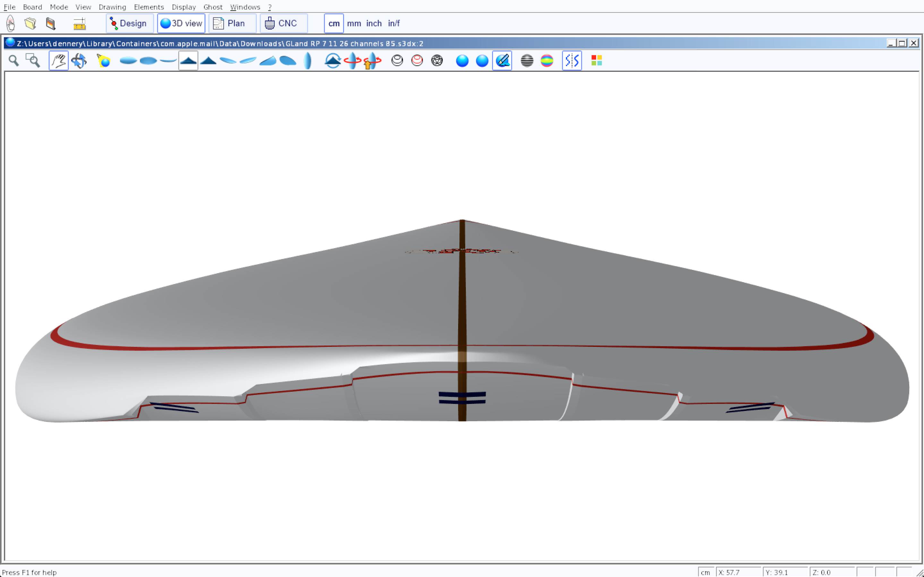The width and height of the screenshot is (924, 577).
Task: Select the magnifier zoom tool
Action: click(x=14, y=61)
